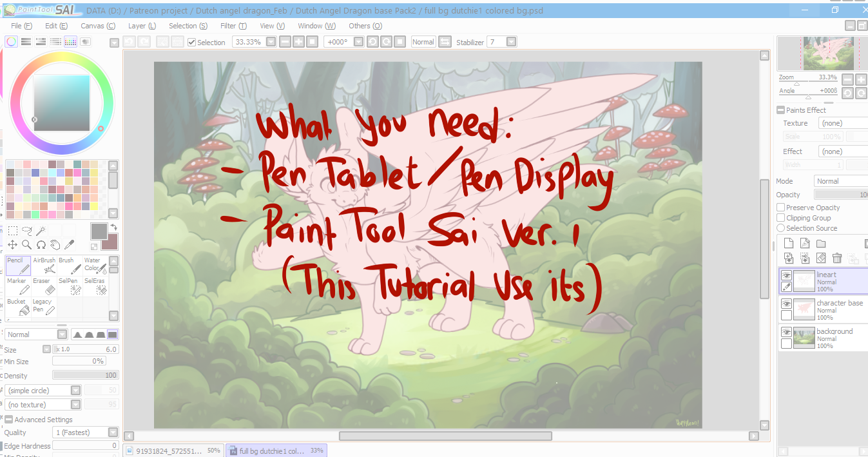The height and width of the screenshot is (457, 868).
Task: Collapse the Advanced Settings section
Action: (9, 420)
